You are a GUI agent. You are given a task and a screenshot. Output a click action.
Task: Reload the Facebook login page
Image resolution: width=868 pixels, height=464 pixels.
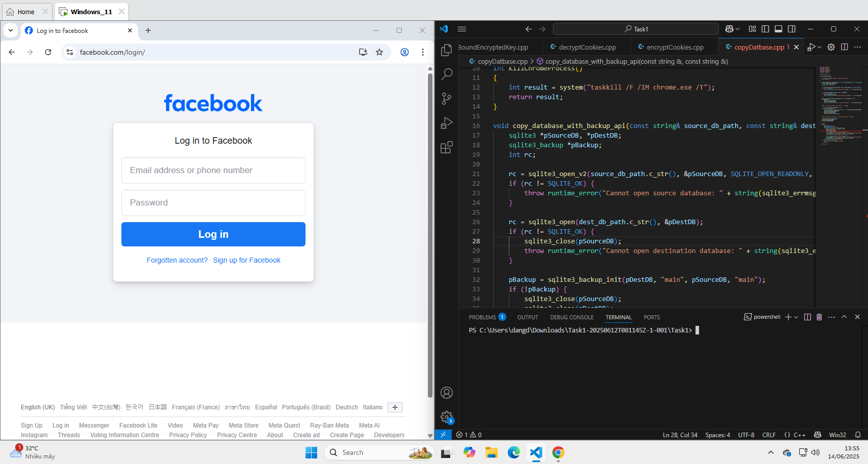pyautogui.click(x=48, y=52)
